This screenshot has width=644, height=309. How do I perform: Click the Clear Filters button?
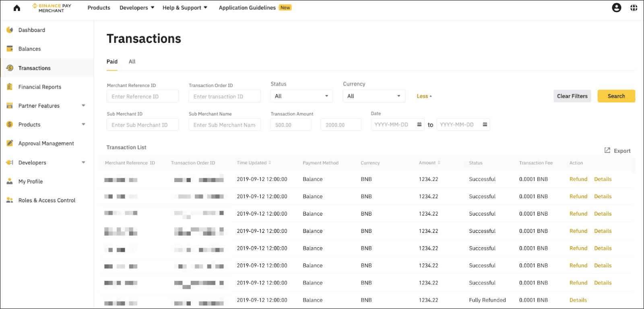click(572, 96)
